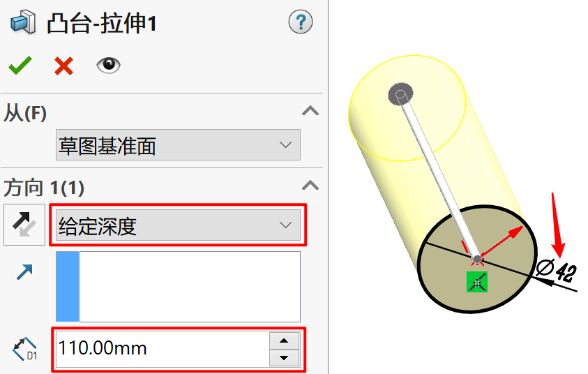
Task: Click the direction of extrusion selection box
Action: point(190,287)
